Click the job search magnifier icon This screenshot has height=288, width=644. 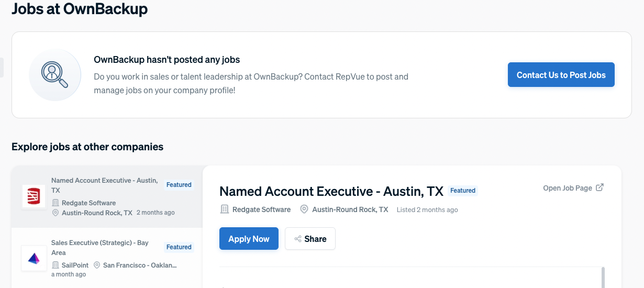54,75
